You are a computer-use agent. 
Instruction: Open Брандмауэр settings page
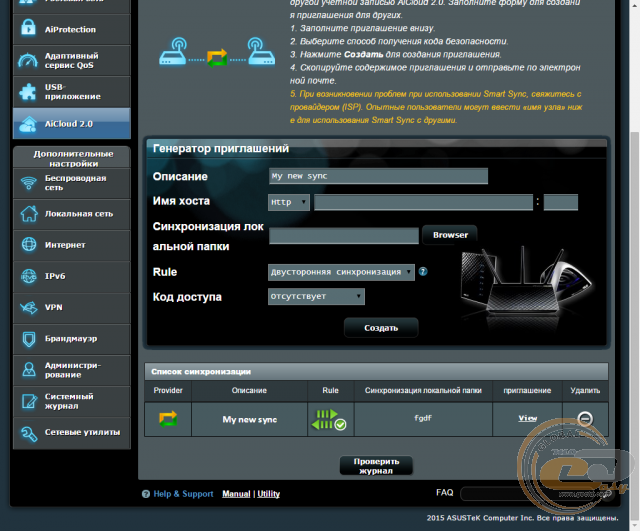72,339
